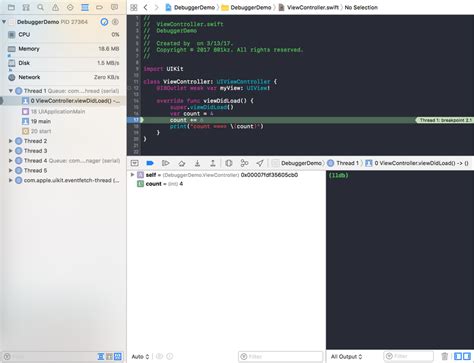The height and width of the screenshot is (363, 474).
Task: Expand the self variable
Action: pos(132,175)
